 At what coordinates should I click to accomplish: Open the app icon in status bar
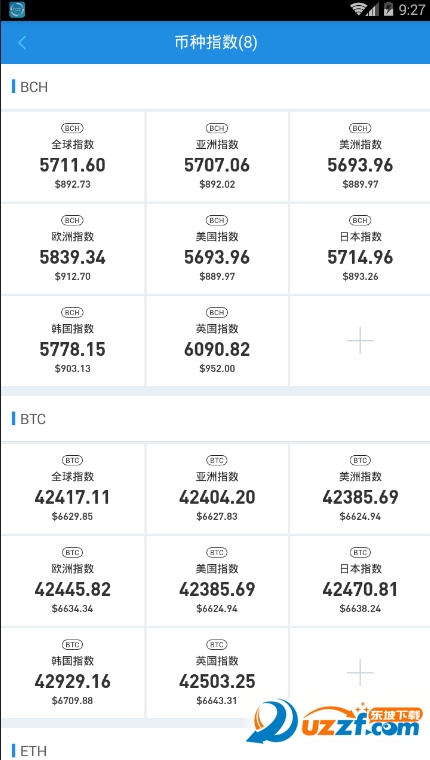17,10
